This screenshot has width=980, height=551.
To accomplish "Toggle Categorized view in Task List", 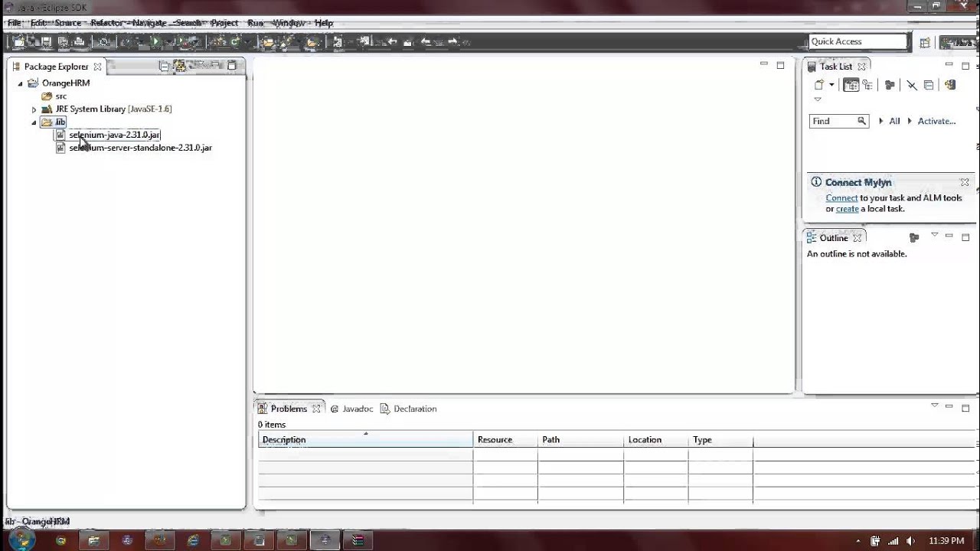I will coord(851,85).
